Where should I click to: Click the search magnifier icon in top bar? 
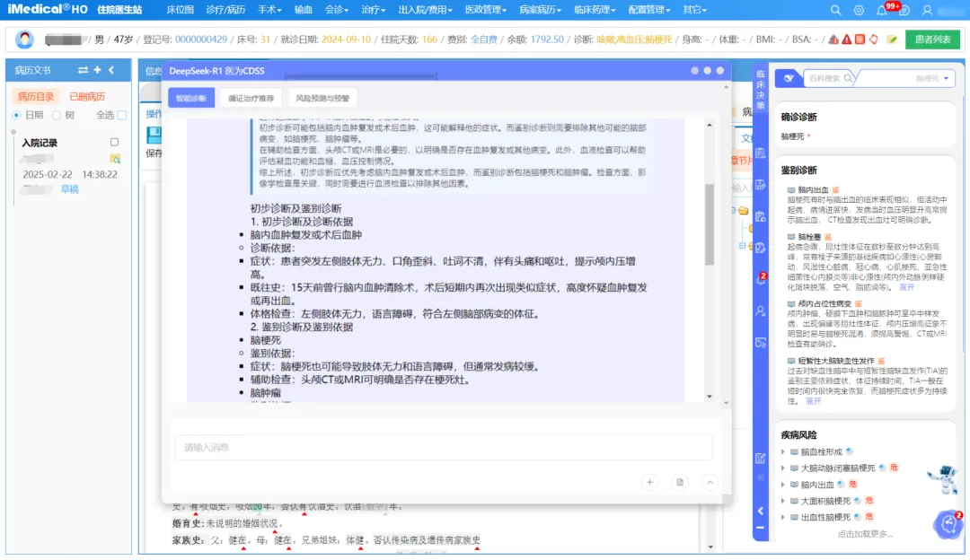pyautogui.click(x=836, y=10)
